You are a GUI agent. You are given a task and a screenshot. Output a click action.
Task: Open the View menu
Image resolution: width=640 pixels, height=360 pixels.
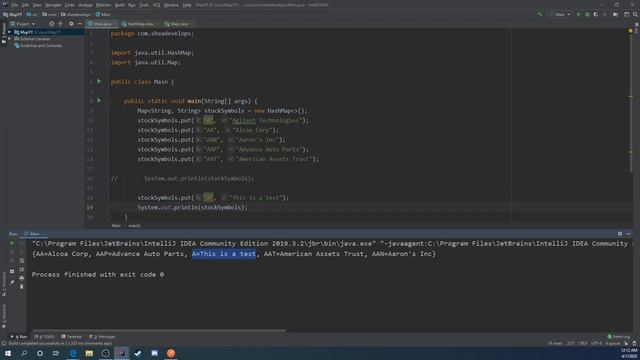click(x=37, y=5)
